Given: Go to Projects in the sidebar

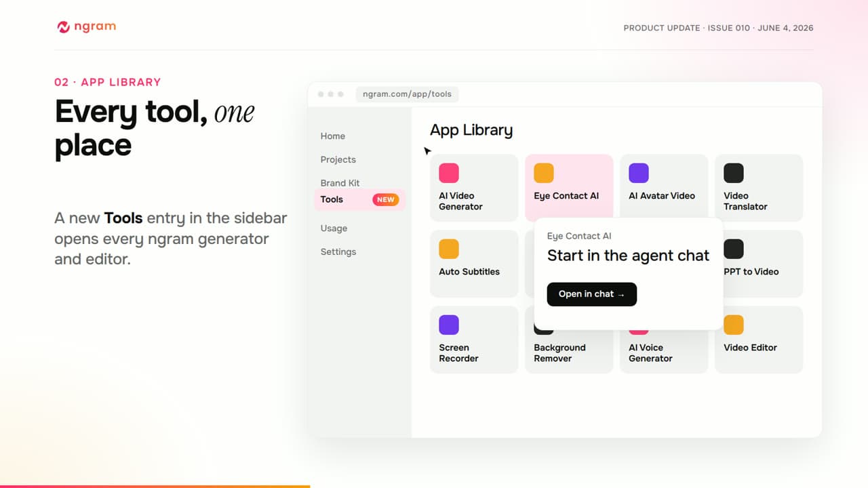Looking at the screenshot, I should [338, 159].
